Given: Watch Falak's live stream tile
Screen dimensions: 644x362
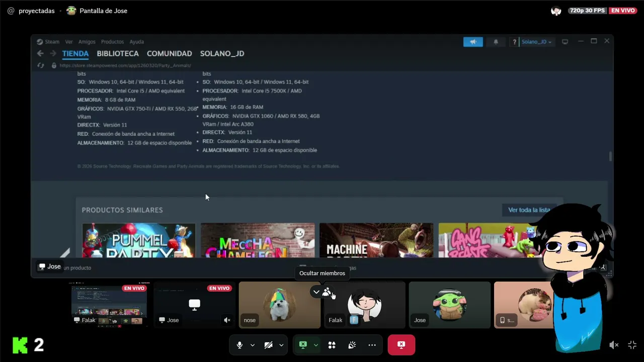Looking at the screenshot, I should 109,305.
